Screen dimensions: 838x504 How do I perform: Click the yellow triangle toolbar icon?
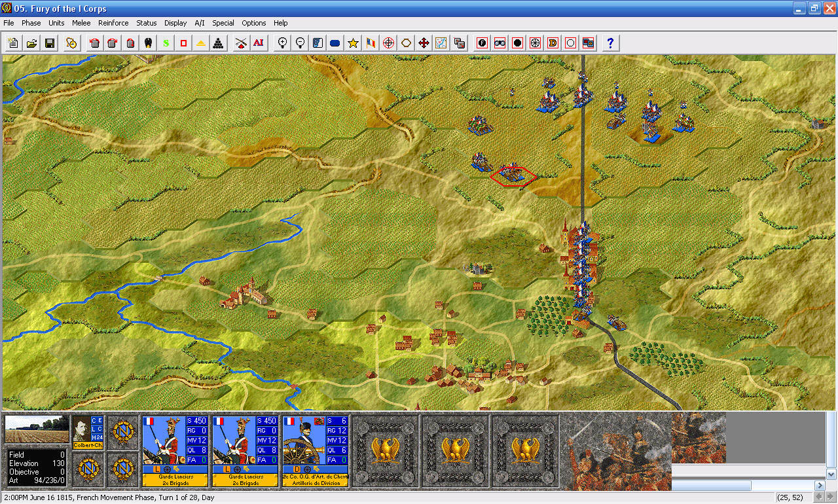(x=201, y=43)
